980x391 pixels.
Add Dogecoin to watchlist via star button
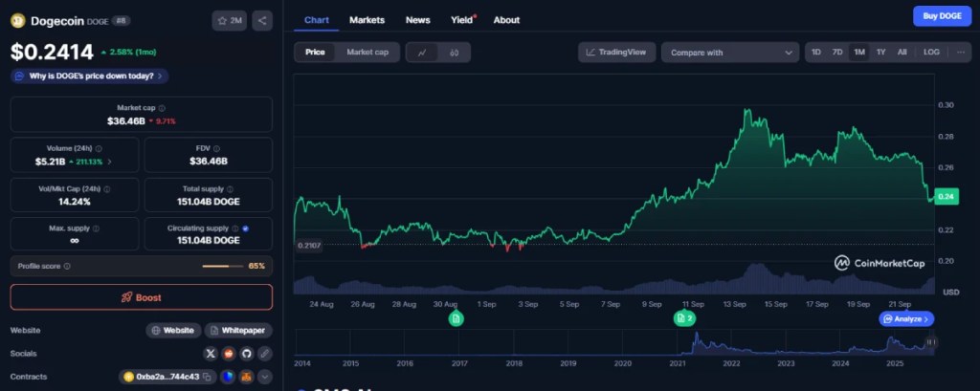point(230,21)
